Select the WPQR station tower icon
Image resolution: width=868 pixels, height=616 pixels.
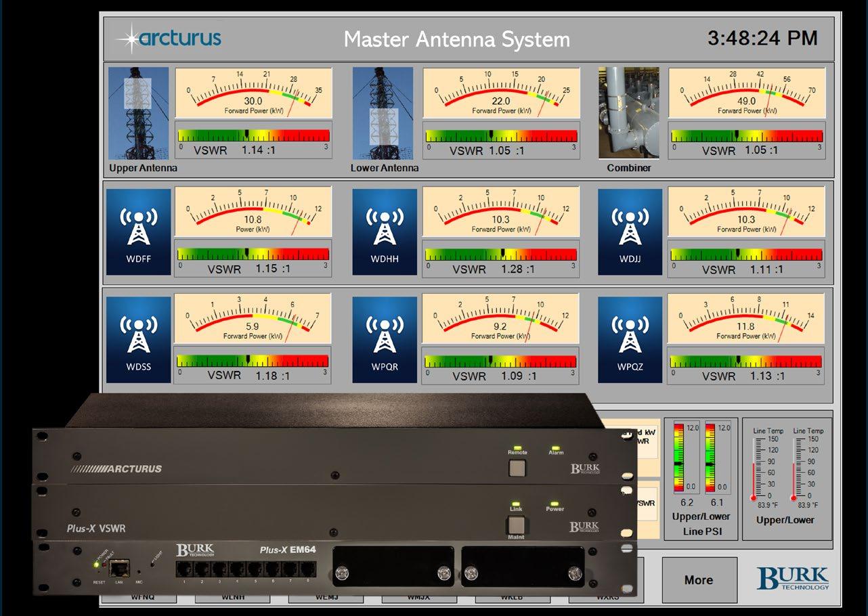[385, 339]
